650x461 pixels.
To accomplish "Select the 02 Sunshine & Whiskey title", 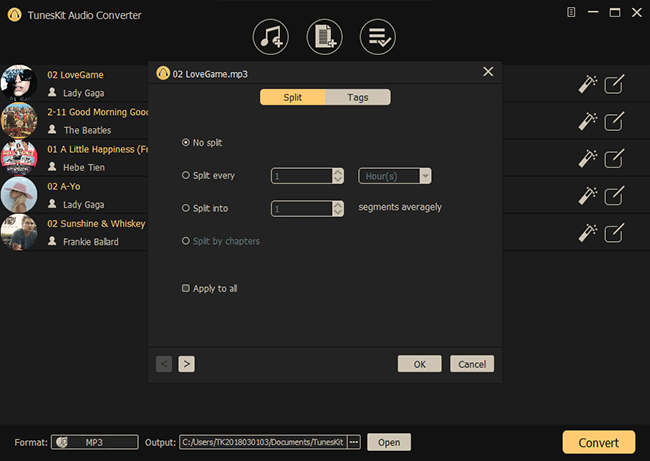I will point(96,224).
